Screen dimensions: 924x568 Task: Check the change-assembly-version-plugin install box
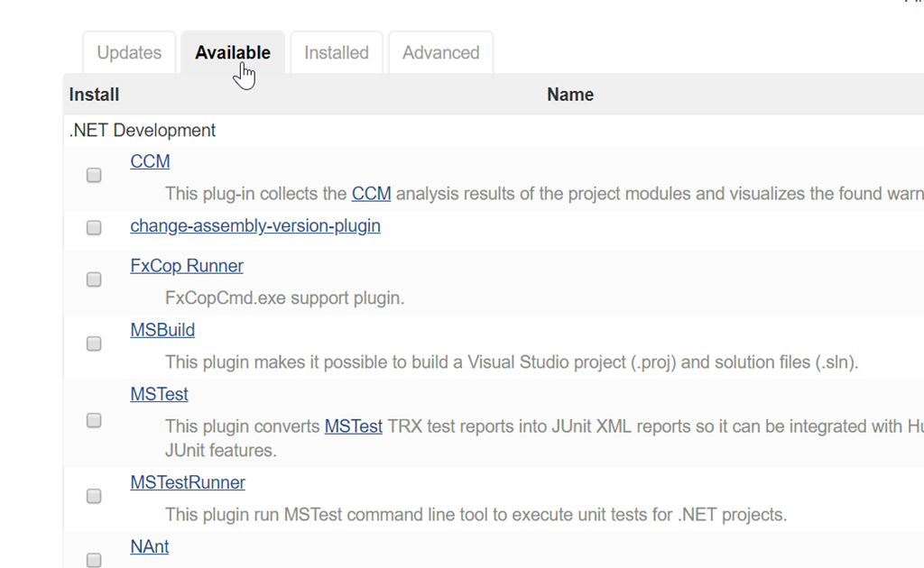94,228
